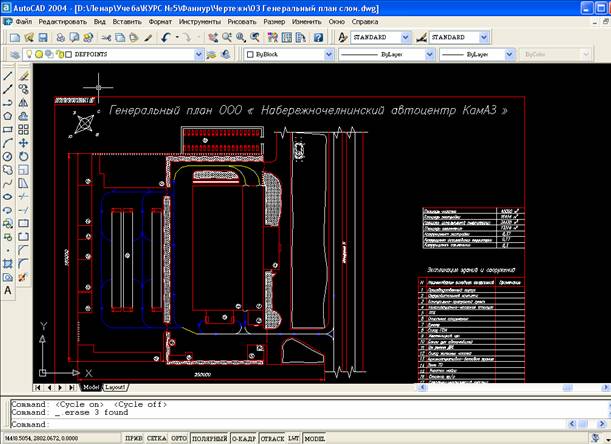Open the STANDARD text style dropdown

click(x=406, y=37)
